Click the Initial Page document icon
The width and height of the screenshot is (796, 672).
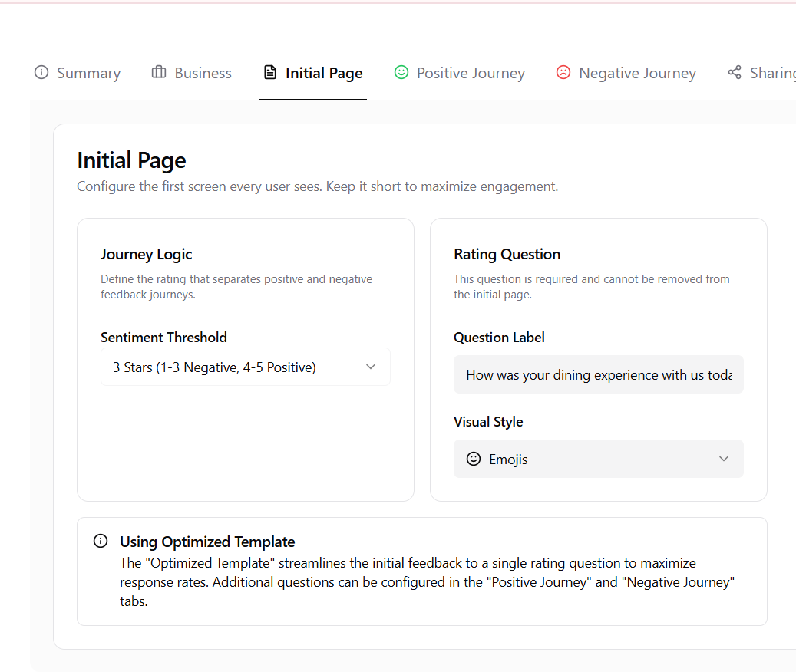[269, 71]
